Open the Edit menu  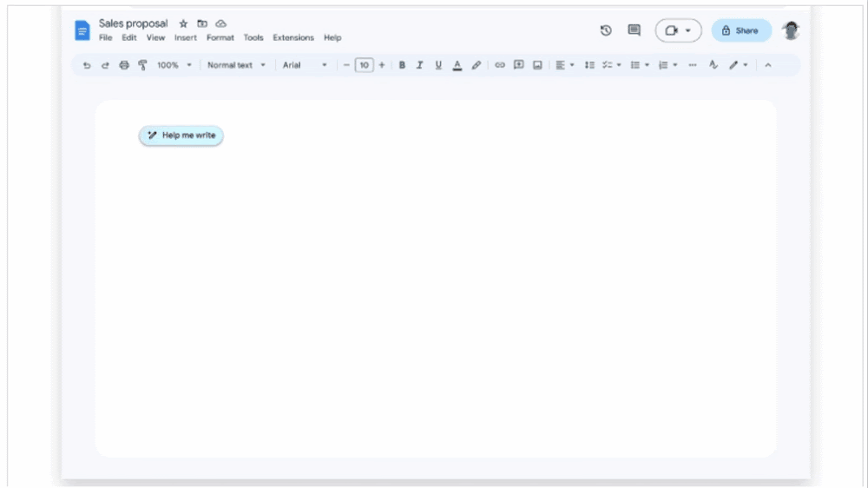click(x=129, y=37)
